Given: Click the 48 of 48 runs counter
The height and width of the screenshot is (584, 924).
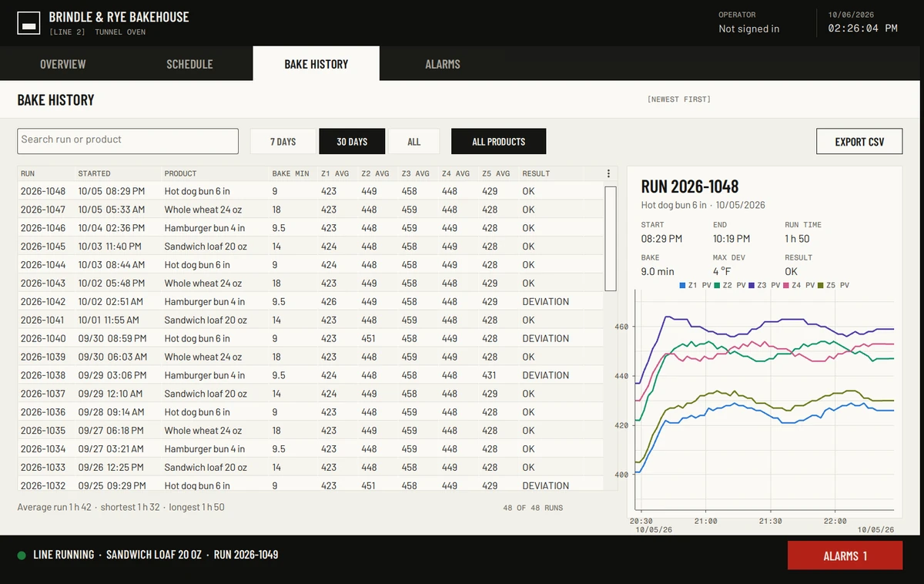Looking at the screenshot, I should (x=533, y=508).
